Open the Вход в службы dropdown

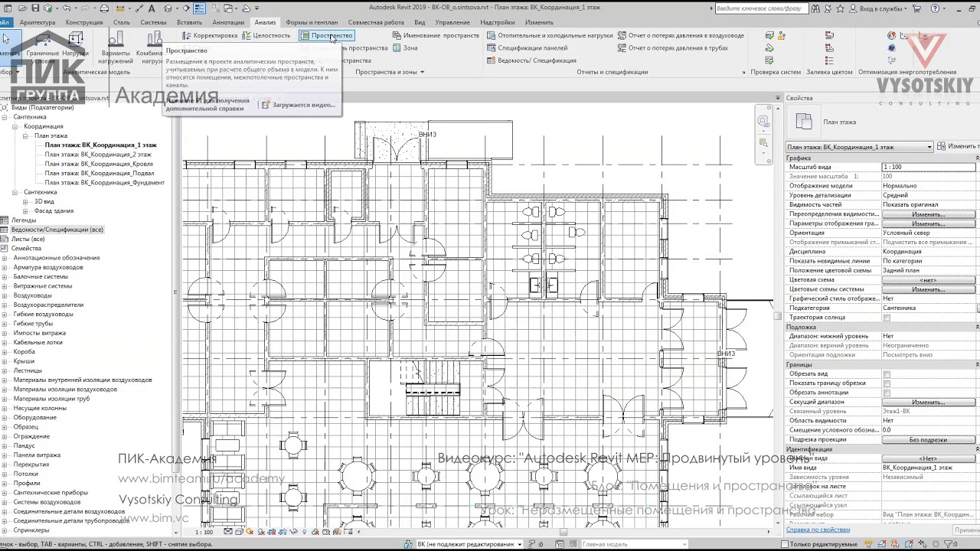point(880,8)
